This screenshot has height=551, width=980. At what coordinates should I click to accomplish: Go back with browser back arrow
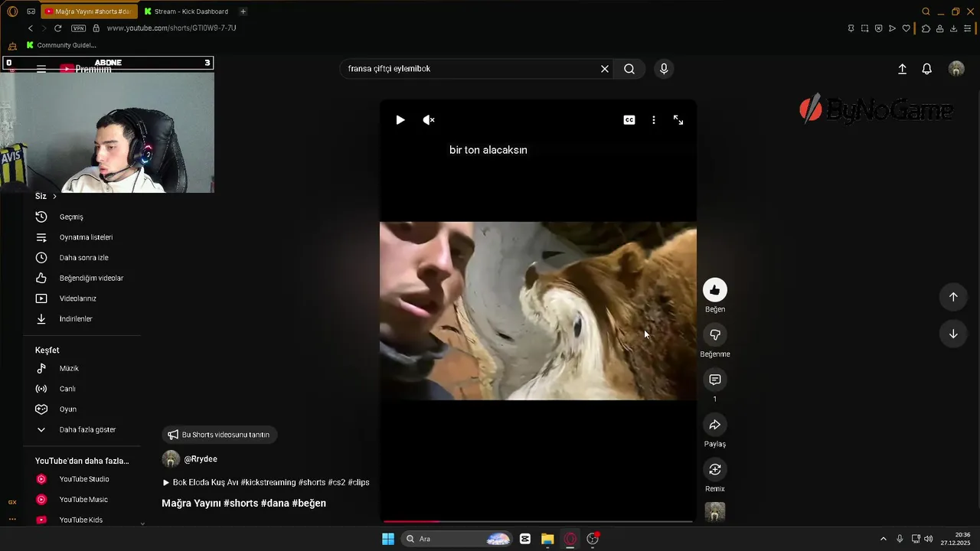coord(31,28)
